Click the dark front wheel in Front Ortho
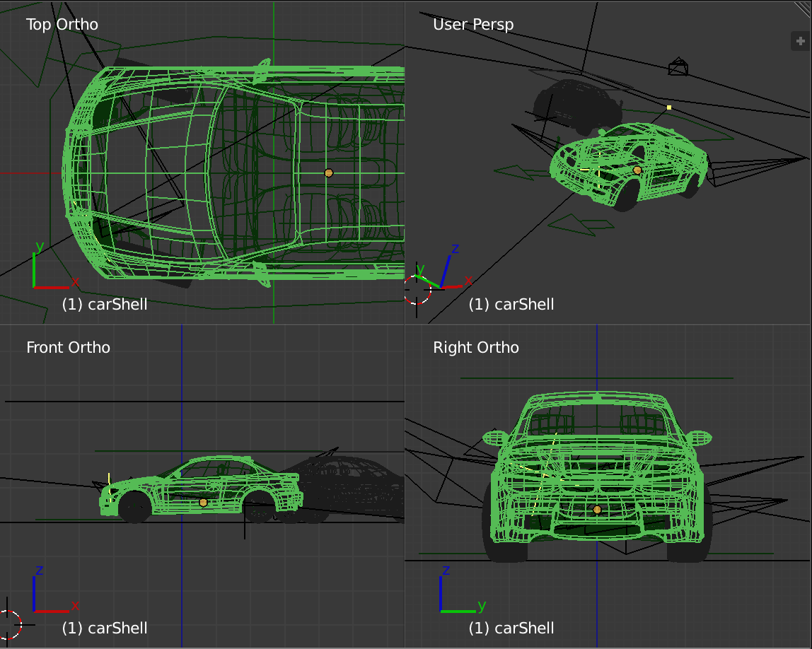812x649 pixels. 134,507
